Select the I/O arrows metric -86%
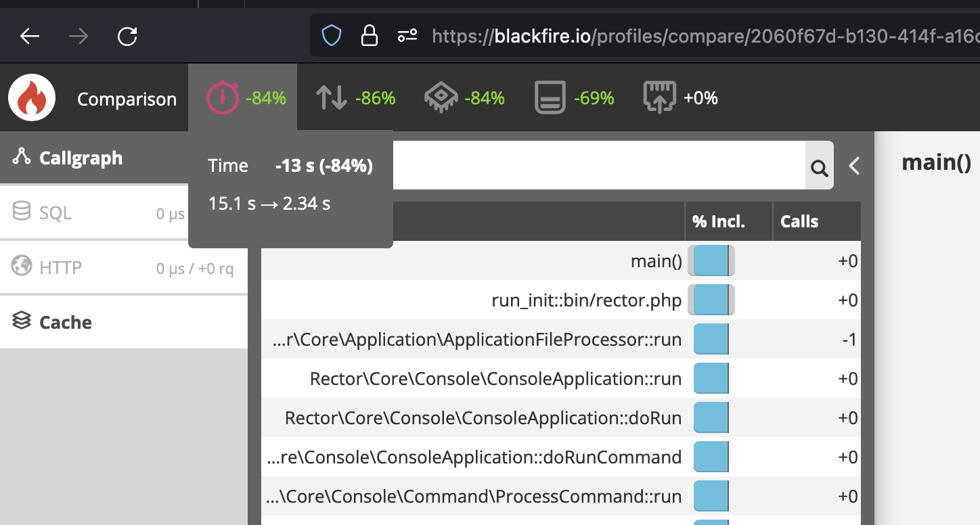 tap(355, 98)
